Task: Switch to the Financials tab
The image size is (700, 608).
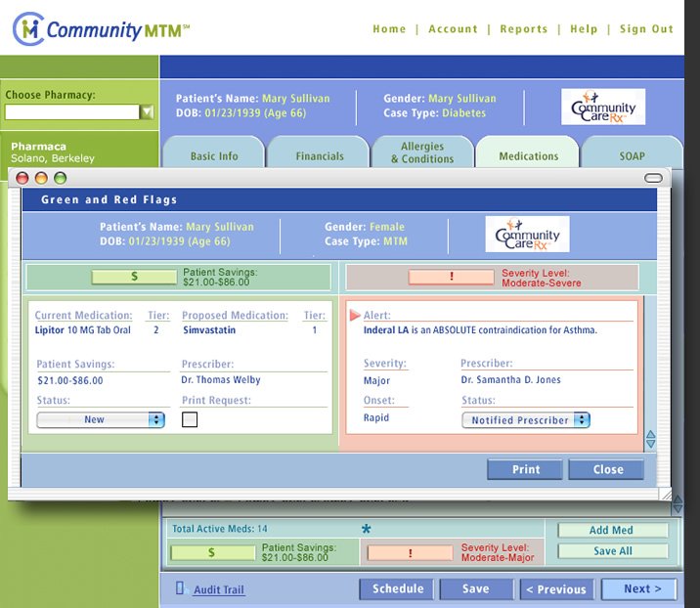Action: click(320, 156)
